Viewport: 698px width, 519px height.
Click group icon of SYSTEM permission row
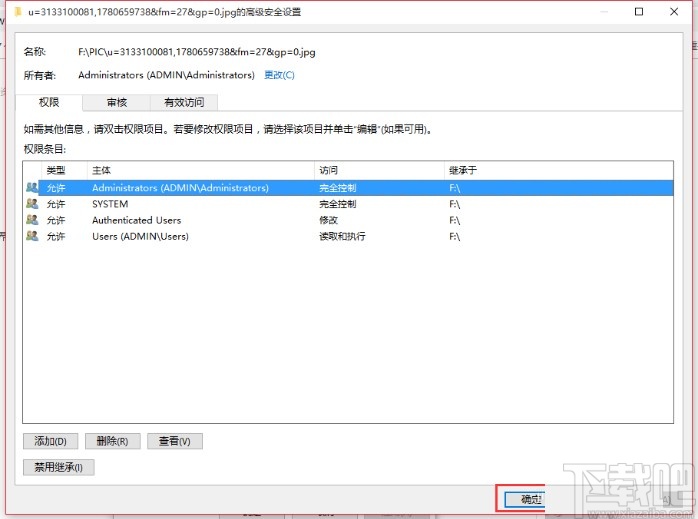point(32,204)
